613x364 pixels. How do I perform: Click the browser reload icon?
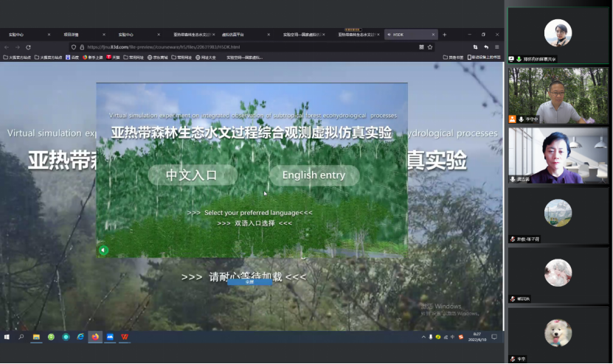(x=28, y=46)
